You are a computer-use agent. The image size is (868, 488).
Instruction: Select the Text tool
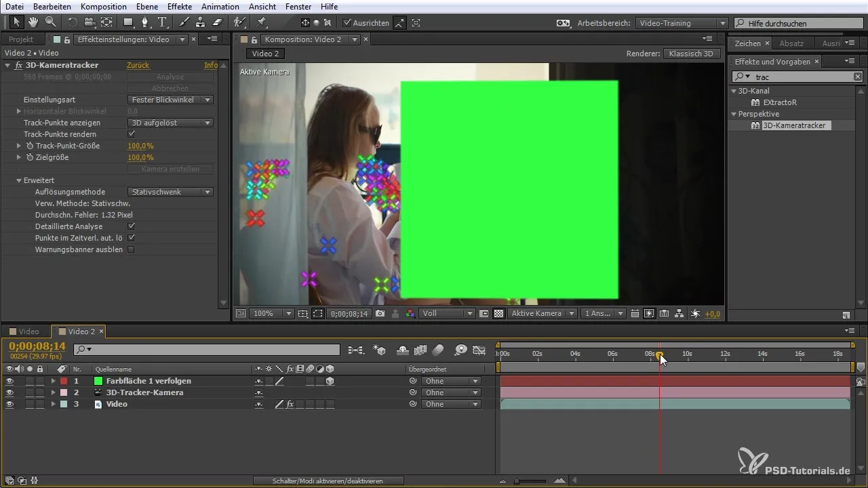pos(162,22)
